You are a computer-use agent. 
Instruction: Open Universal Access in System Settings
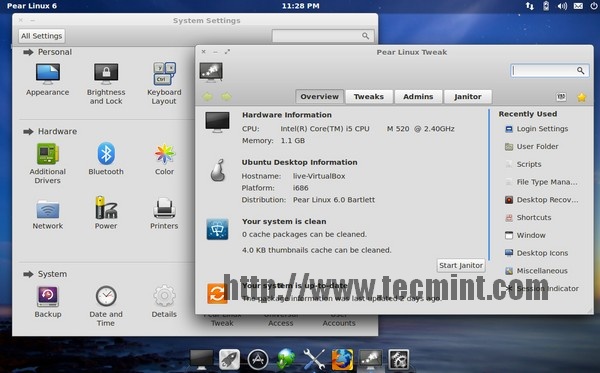(x=280, y=321)
